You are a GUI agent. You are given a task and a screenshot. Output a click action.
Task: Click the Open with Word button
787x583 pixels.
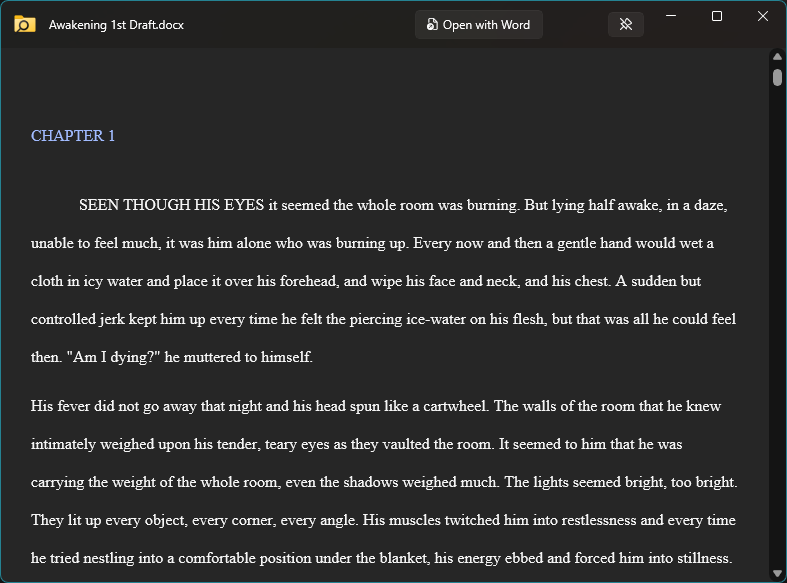click(x=479, y=25)
